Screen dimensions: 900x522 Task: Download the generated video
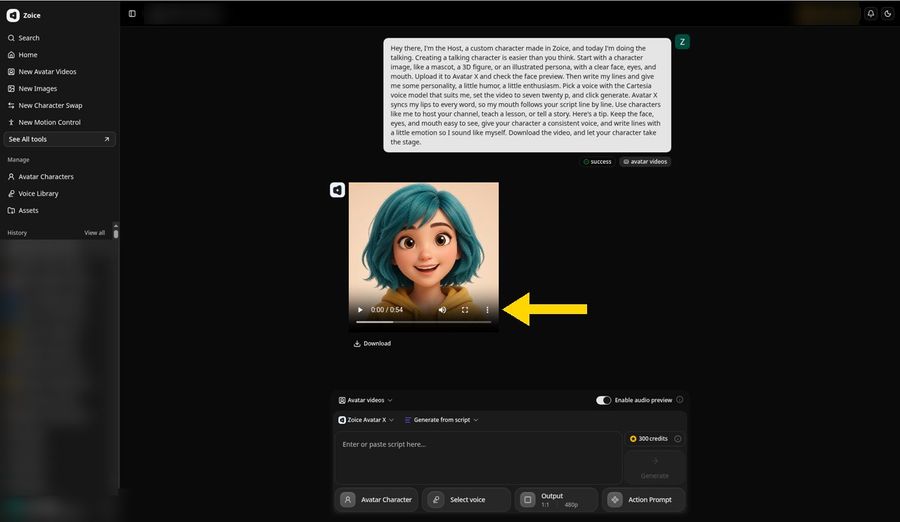coord(372,343)
